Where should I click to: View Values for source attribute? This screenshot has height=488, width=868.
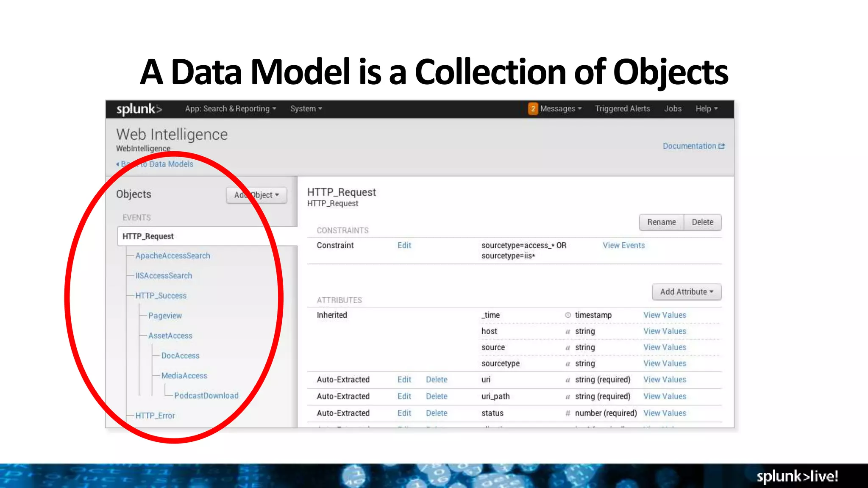665,347
